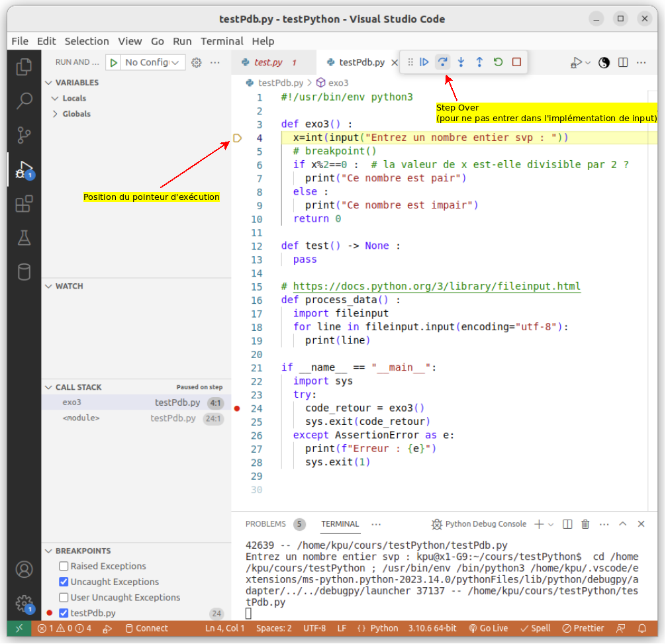This screenshot has height=644, width=666.
Task: Kill the terminal with trash icon
Action: 586,525
